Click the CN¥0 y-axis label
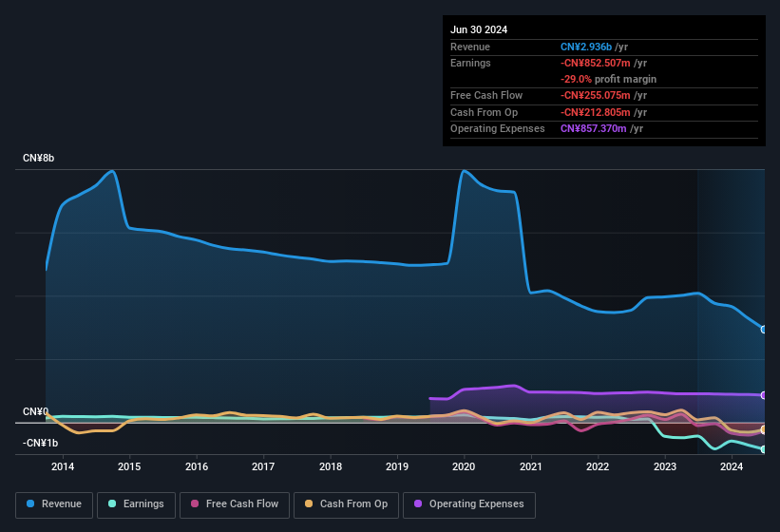Viewport: 780px width, 532px height. tap(35, 411)
